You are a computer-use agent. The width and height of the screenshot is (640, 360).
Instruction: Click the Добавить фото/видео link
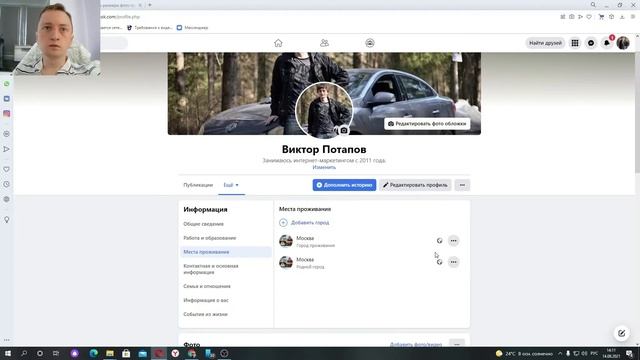(x=416, y=344)
